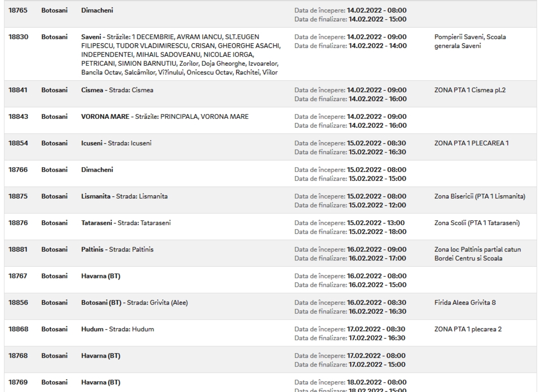Select the Lismanita locality entry
This screenshot has height=392, width=540.
tap(124, 197)
